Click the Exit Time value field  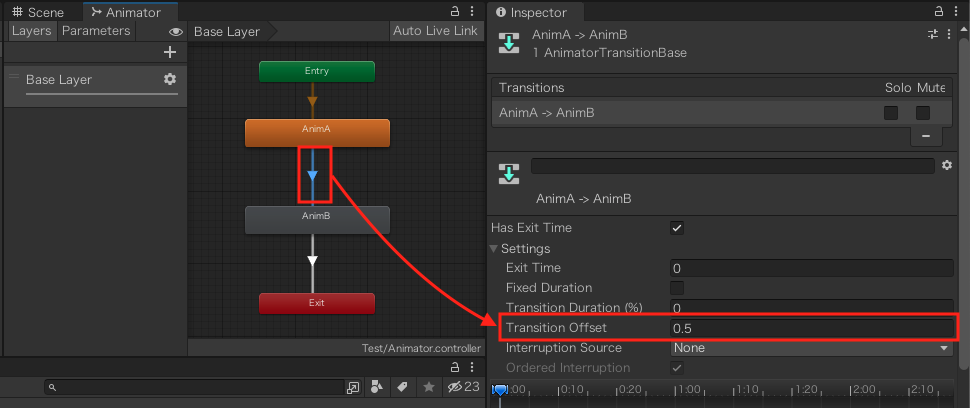tap(812, 268)
